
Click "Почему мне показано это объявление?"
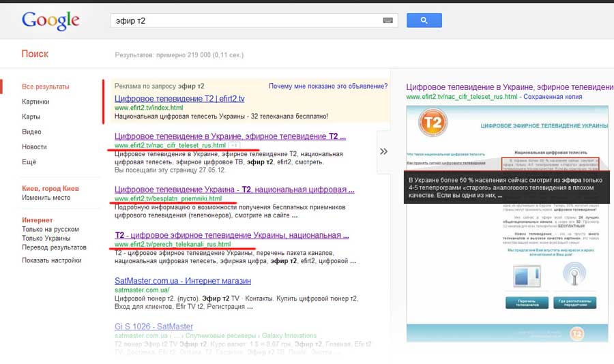[x=328, y=86]
